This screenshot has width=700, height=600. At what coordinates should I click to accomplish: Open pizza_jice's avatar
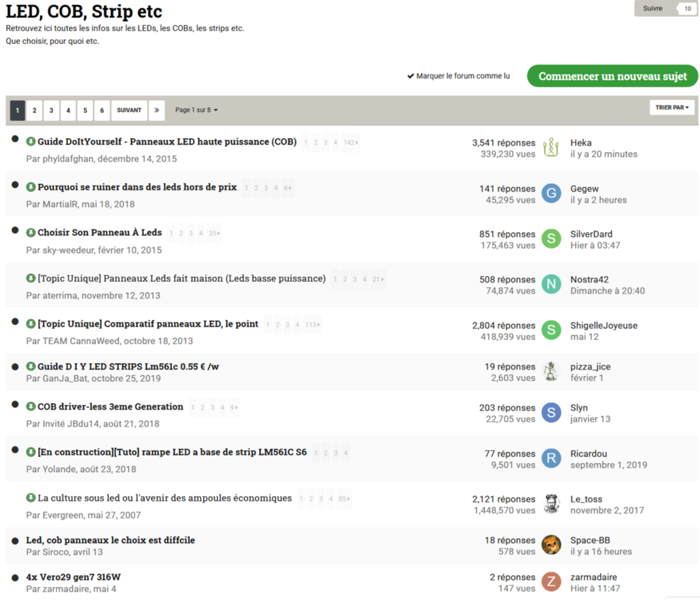pos(551,371)
